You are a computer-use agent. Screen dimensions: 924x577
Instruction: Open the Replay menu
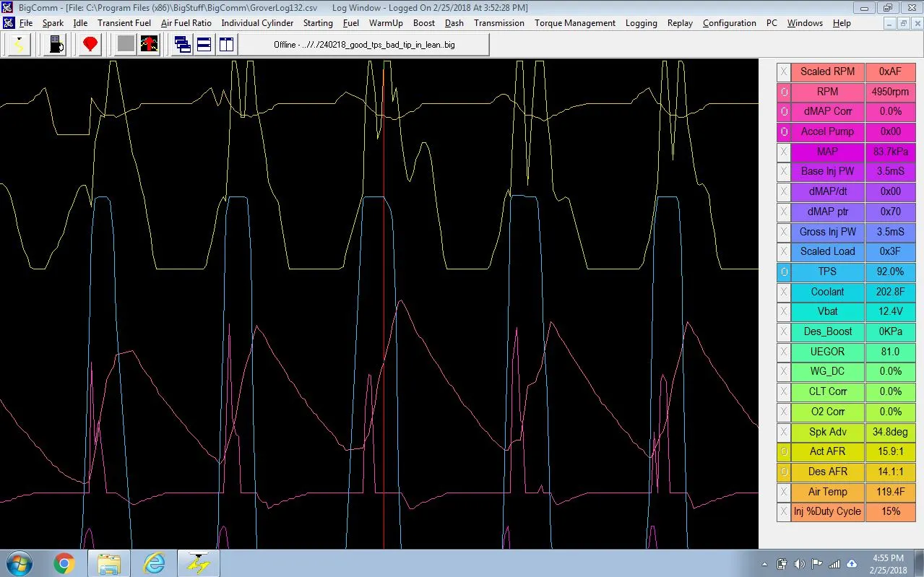[x=680, y=23]
